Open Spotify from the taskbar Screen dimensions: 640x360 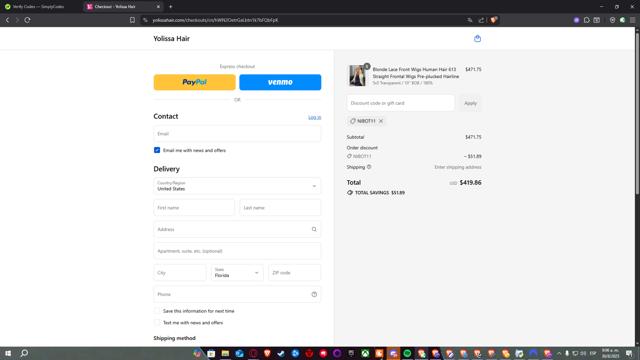(407, 353)
